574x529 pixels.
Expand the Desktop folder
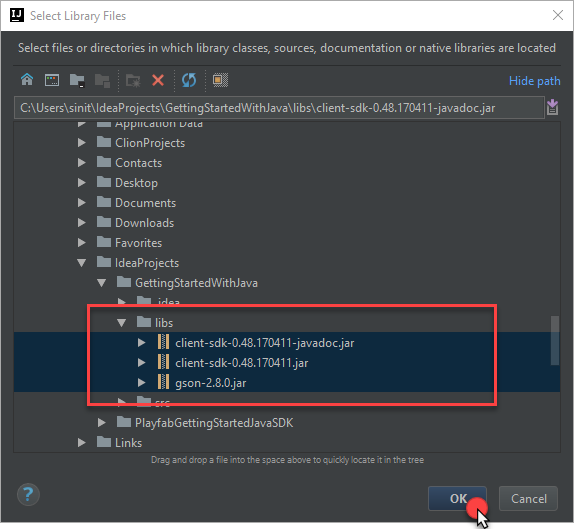click(82, 182)
